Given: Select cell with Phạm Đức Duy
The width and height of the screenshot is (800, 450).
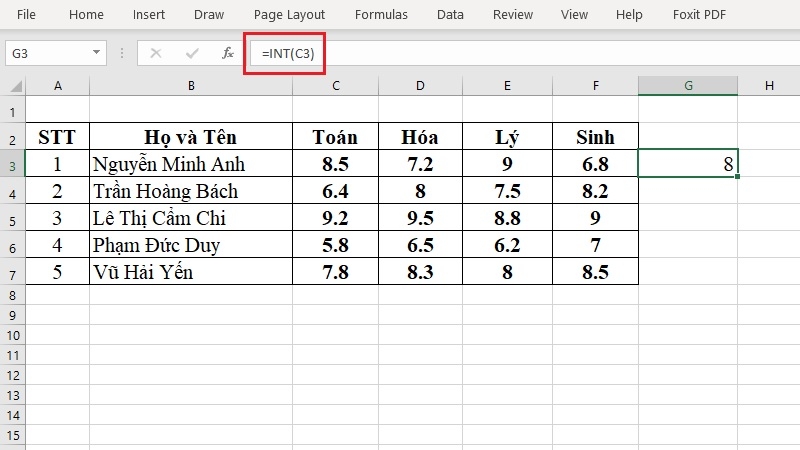Looking at the screenshot, I should pyautogui.click(x=191, y=244).
